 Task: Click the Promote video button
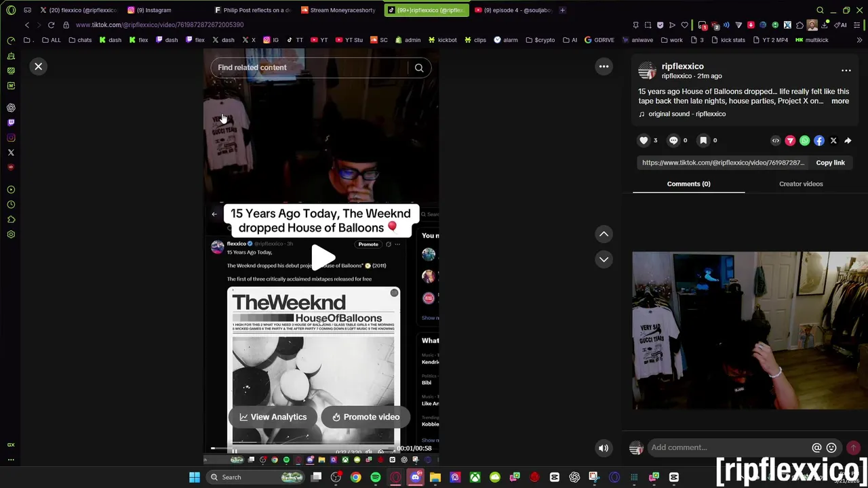click(366, 417)
